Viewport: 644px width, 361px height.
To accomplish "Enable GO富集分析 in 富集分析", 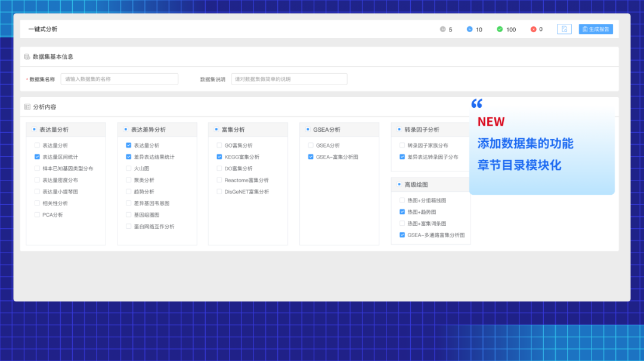I will point(219,145).
